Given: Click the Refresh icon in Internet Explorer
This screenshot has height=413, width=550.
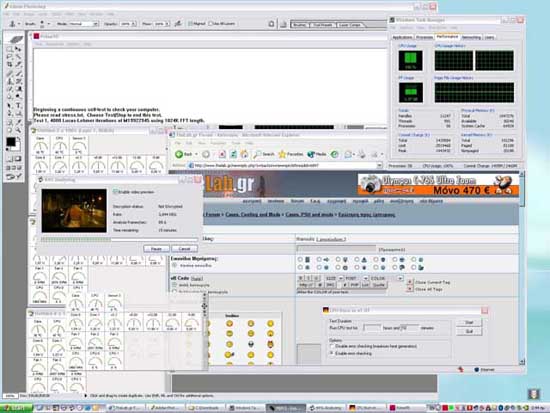Looking at the screenshot, I should (x=233, y=154).
